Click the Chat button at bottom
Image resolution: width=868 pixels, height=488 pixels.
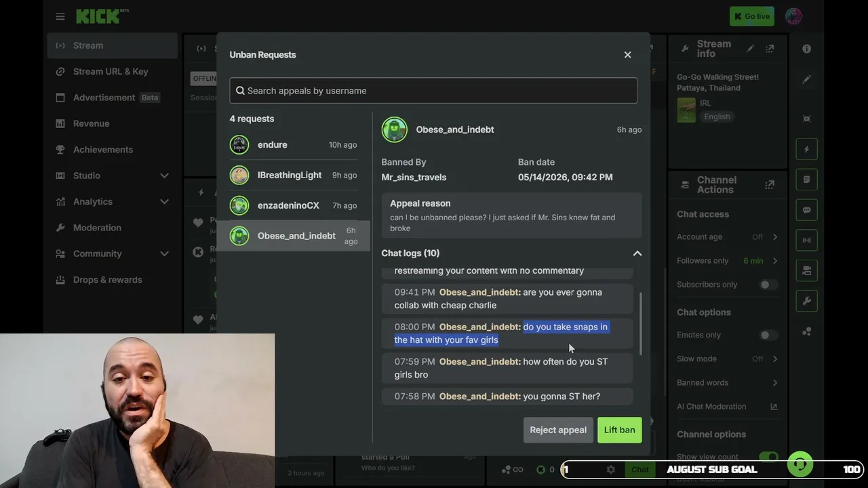640,469
